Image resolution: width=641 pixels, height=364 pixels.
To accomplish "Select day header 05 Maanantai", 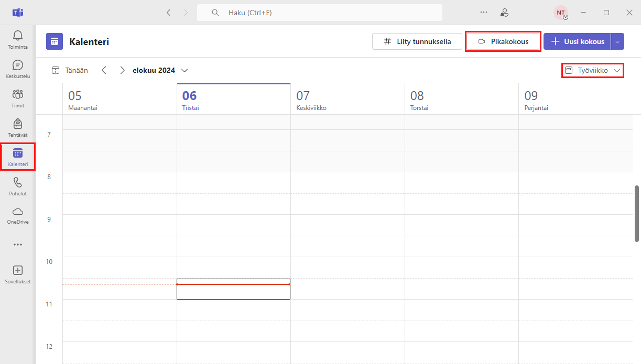I will [x=119, y=99].
